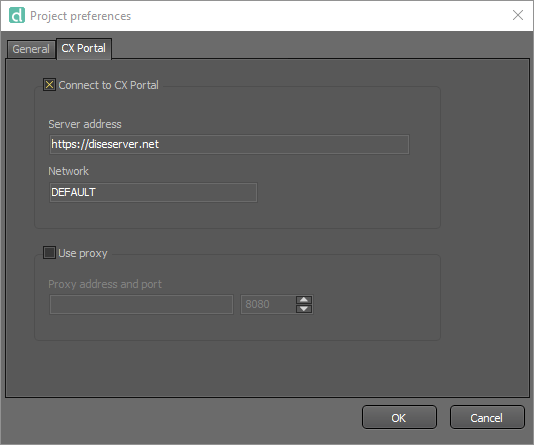
Task: Click the Network field showing DEFAULT
Action: point(153,192)
